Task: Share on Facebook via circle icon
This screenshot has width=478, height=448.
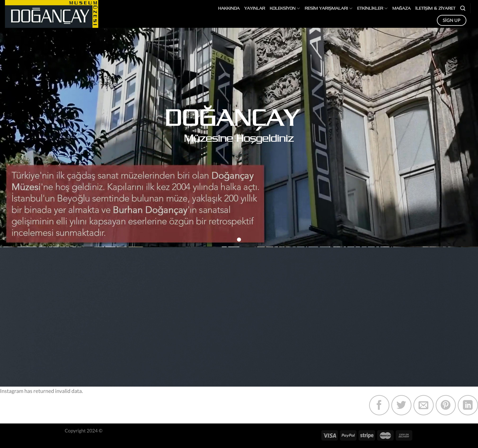Action: tap(379, 405)
